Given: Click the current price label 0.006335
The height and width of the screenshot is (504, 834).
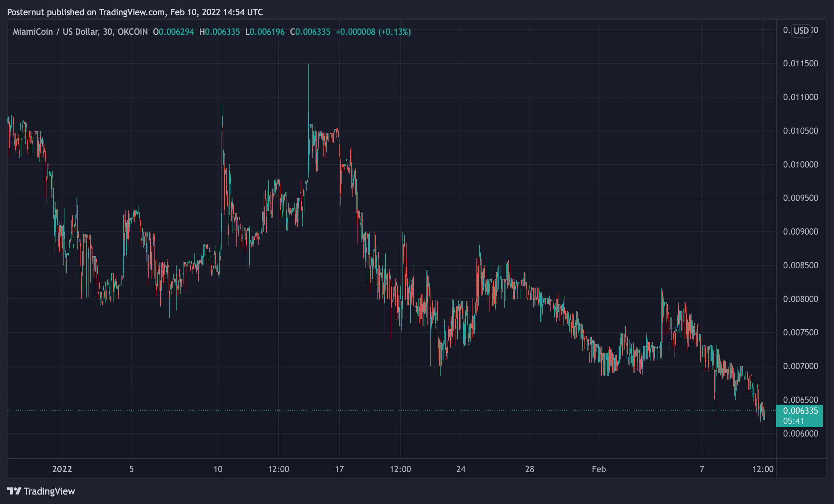Looking at the screenshot, I should pos(801,411).
